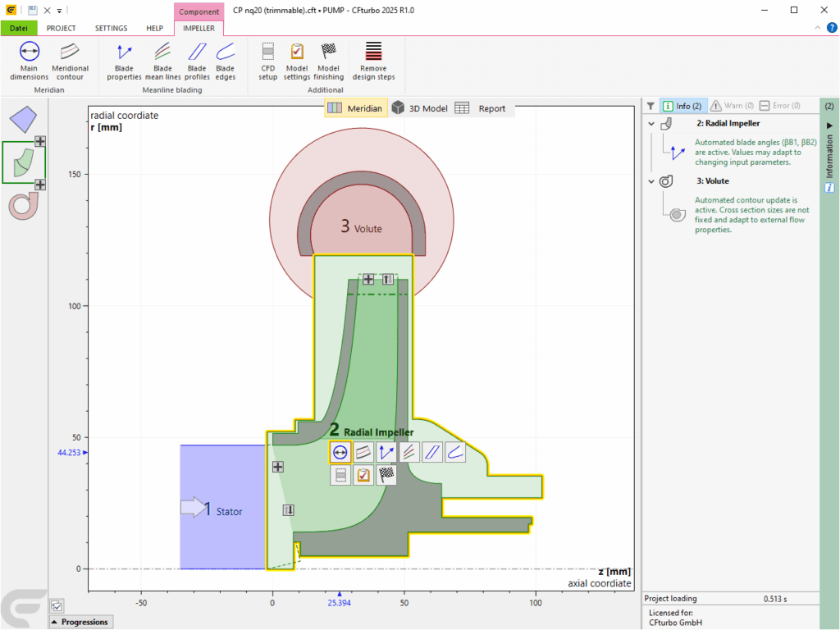Click Main dimensions icon in the diagram toolbar
The image size is (840, 630).
(340, 453)
